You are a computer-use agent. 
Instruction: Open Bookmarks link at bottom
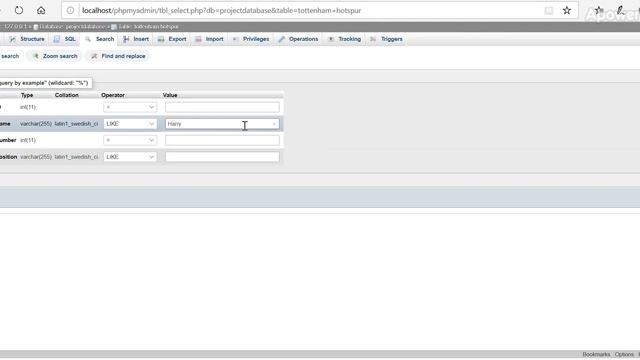pyautogui.click(x=596, y=354)
